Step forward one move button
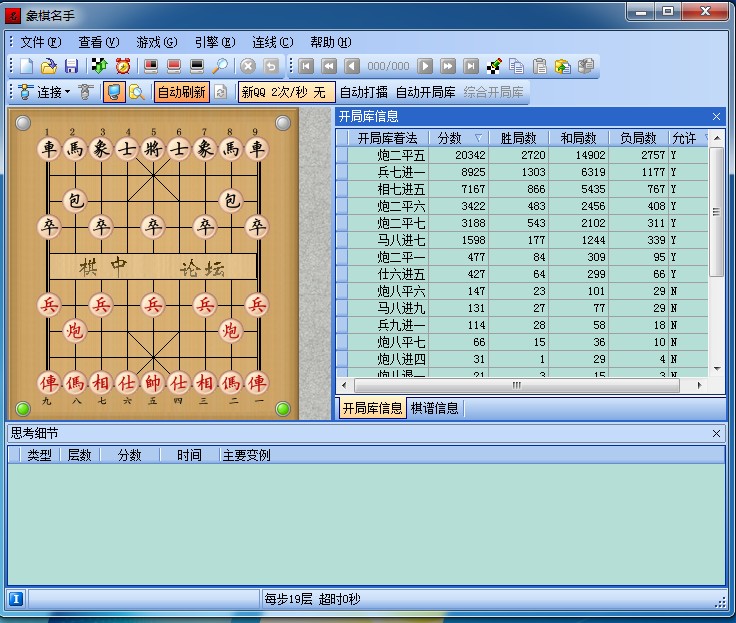736x623 pixels. pyautogui.click(x=425, y=66)
